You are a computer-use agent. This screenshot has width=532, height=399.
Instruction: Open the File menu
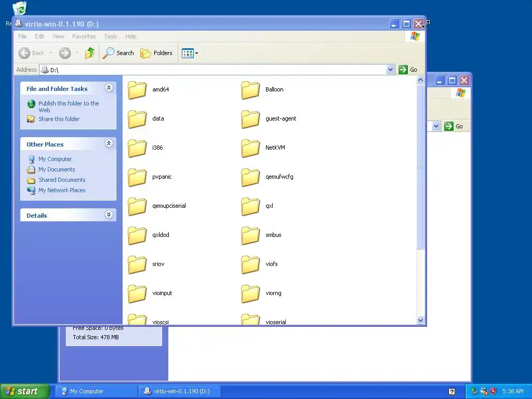pos(22,36)
